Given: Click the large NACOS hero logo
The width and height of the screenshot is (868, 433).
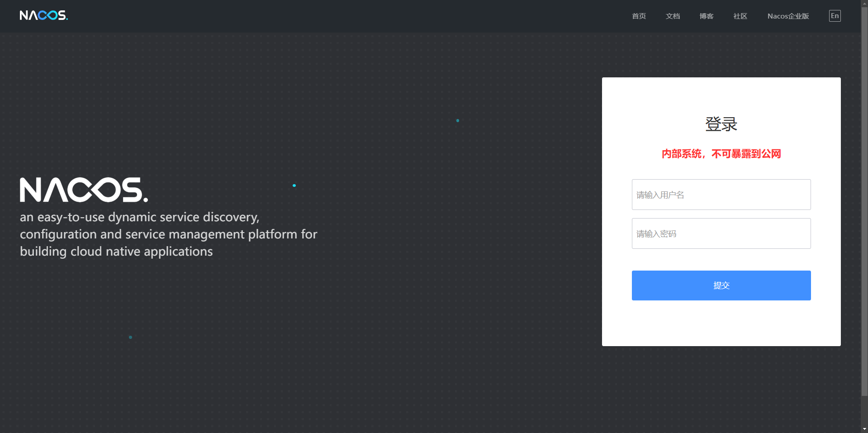Looking at the screenshot, I should pos(84,190).
